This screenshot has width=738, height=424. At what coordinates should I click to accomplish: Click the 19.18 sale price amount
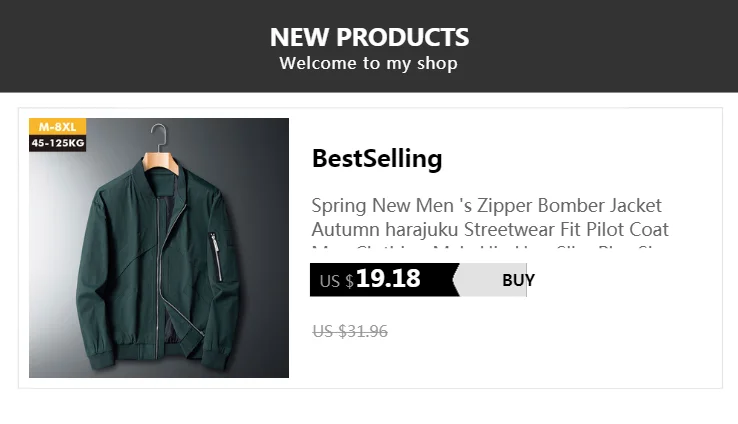click(388, 279)
